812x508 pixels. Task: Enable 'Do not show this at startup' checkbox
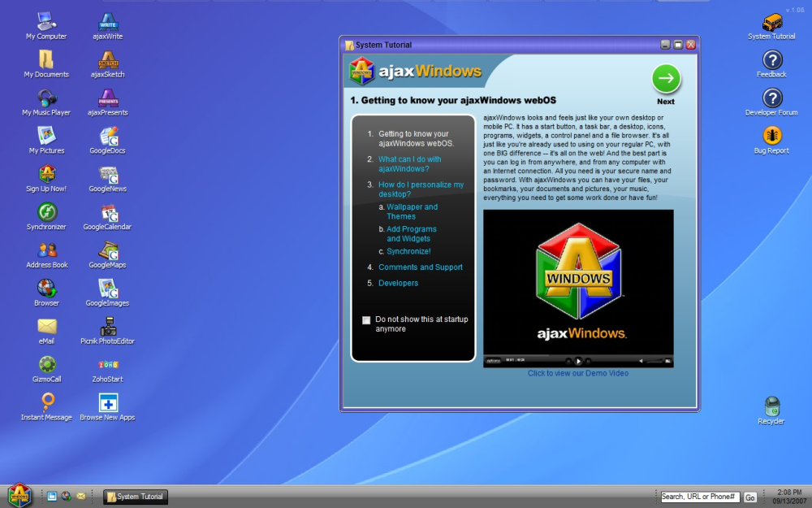click(x=366, y=319)
